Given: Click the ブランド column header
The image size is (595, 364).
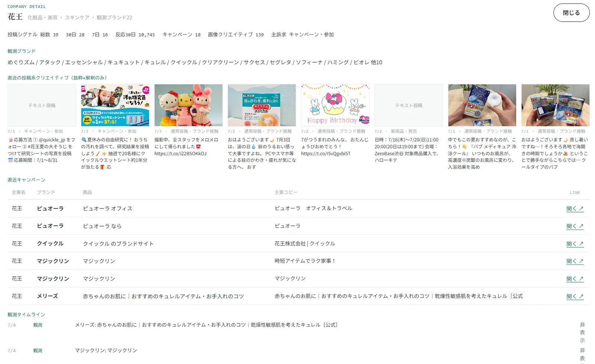Looking at the screenshot, I should point(46,192).
